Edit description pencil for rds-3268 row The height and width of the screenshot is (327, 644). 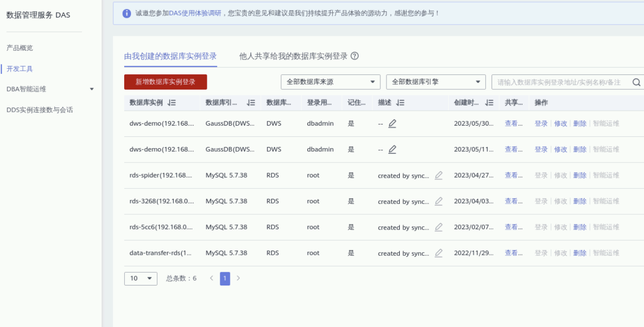point(438,201)
